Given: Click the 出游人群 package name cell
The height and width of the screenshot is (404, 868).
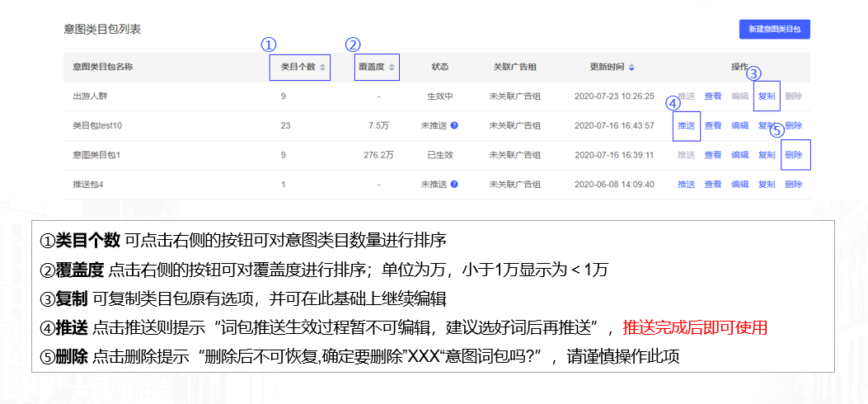Looking at the screenshot, I should (90, 96).
